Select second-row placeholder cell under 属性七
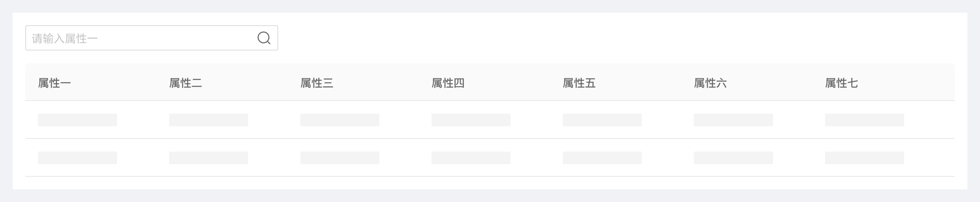Viewport: 980px width, 202px height. click(x=865, y=158)
